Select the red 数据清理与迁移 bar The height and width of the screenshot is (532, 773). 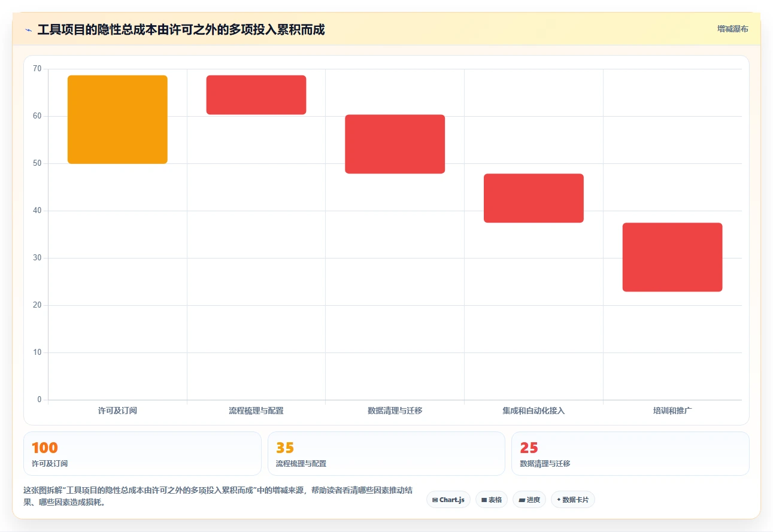[395, 144]
